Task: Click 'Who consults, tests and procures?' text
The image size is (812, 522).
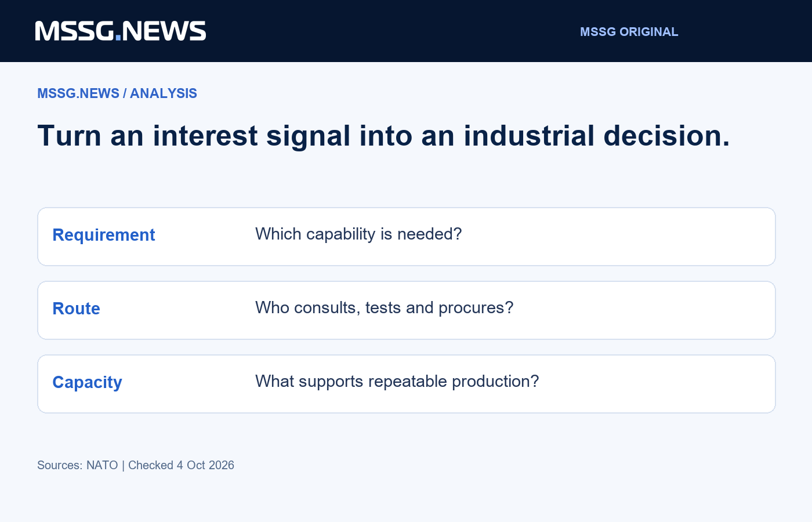Action: click(x=385, y=307)
